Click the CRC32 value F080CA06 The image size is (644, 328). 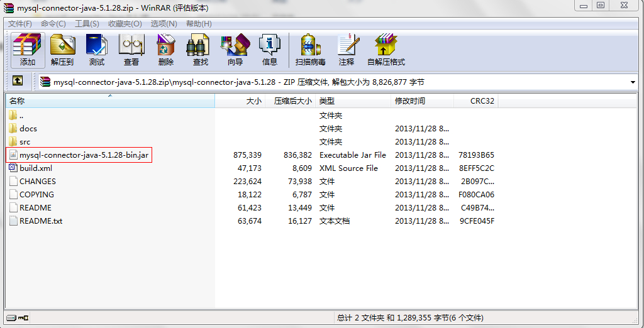point(477,195)
